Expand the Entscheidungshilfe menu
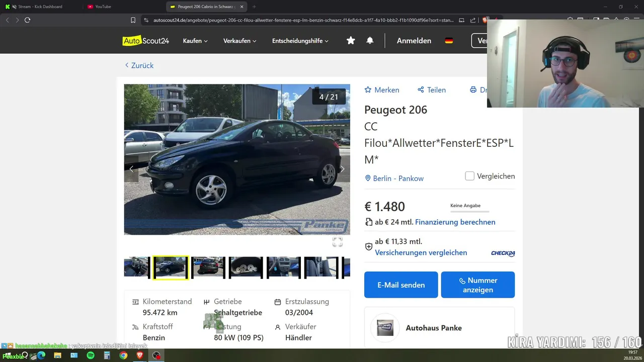The height and width of the screenshot is (362, 644). [300, 41]
